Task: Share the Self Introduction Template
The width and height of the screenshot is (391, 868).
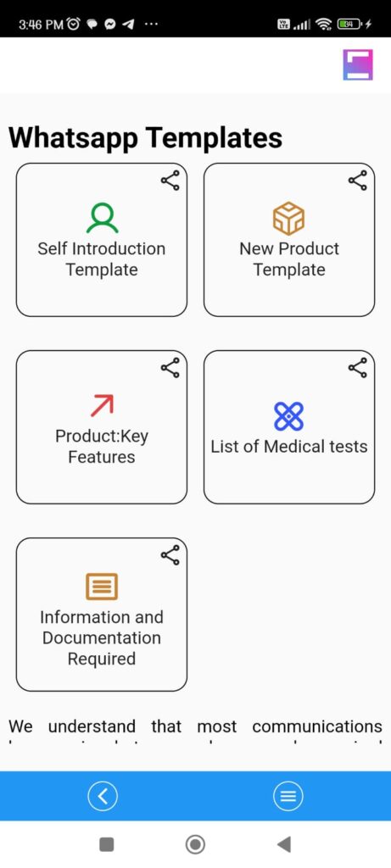Action: point(170,181)
